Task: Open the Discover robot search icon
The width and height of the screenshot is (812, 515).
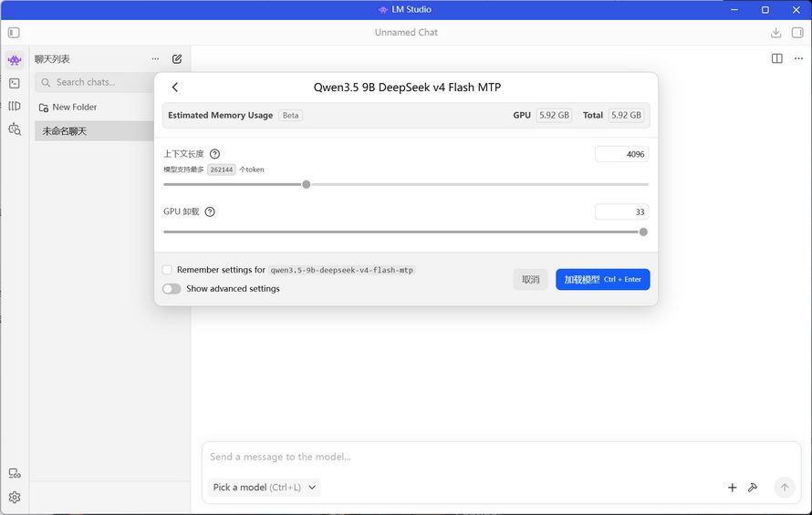Action: [x=15, y=129]
